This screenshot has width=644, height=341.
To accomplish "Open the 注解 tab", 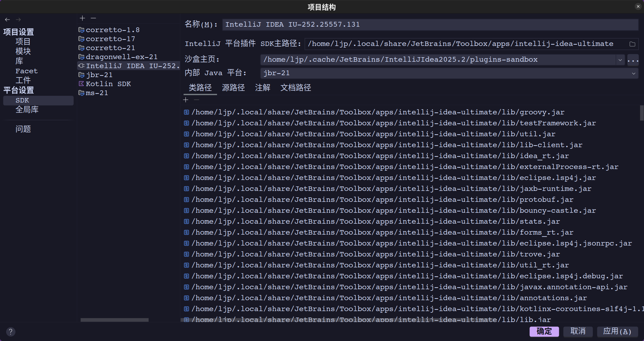I will 262,88.
